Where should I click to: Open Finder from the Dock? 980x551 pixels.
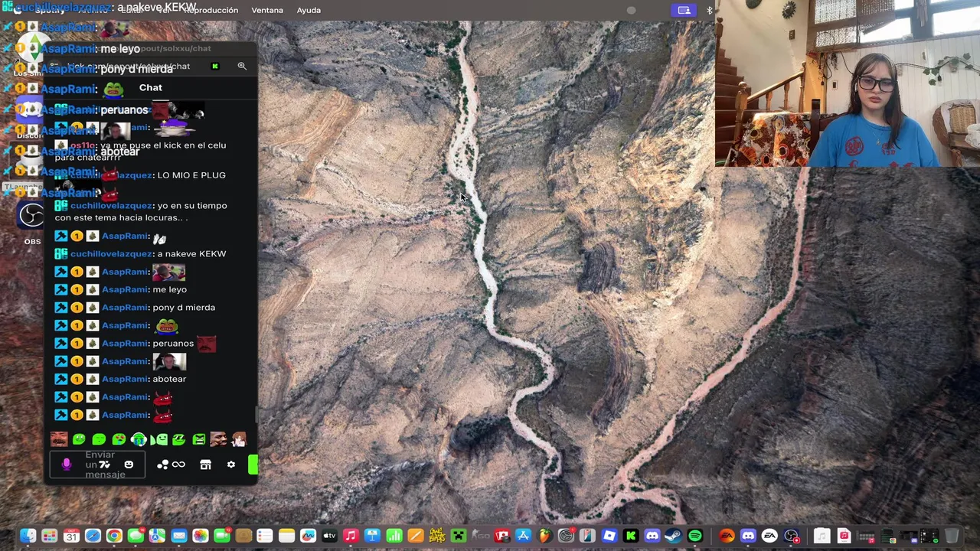coord(28,536)
